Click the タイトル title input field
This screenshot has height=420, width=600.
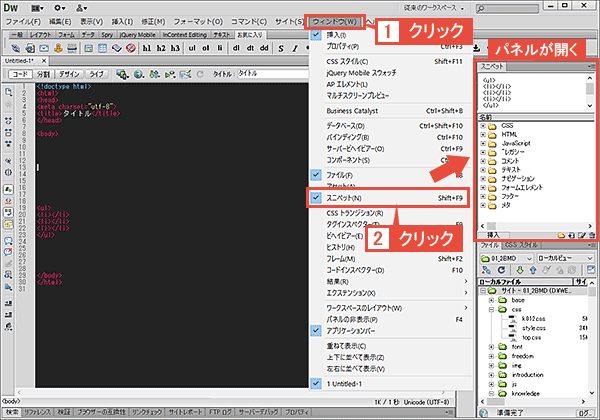[x=273, y=74]
